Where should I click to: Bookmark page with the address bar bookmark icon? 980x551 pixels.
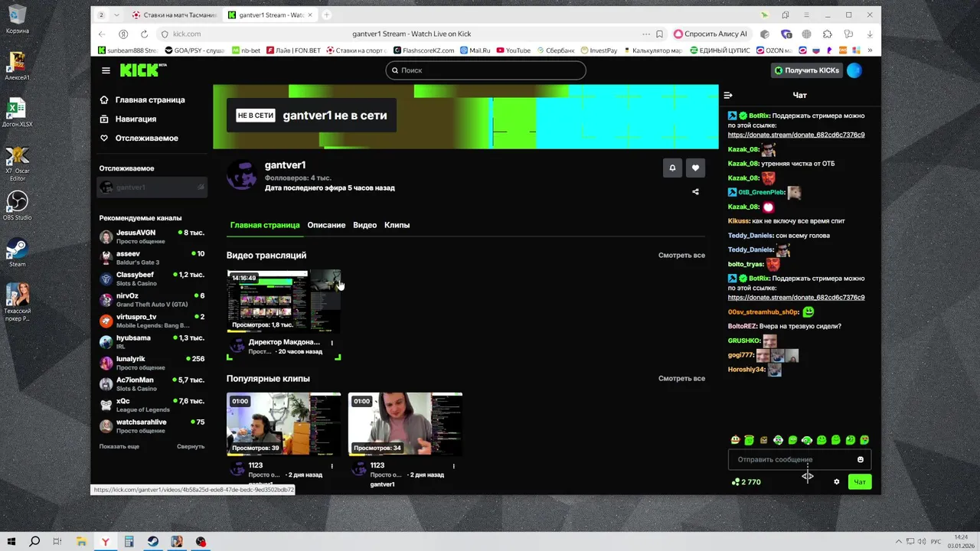point(659,34)
